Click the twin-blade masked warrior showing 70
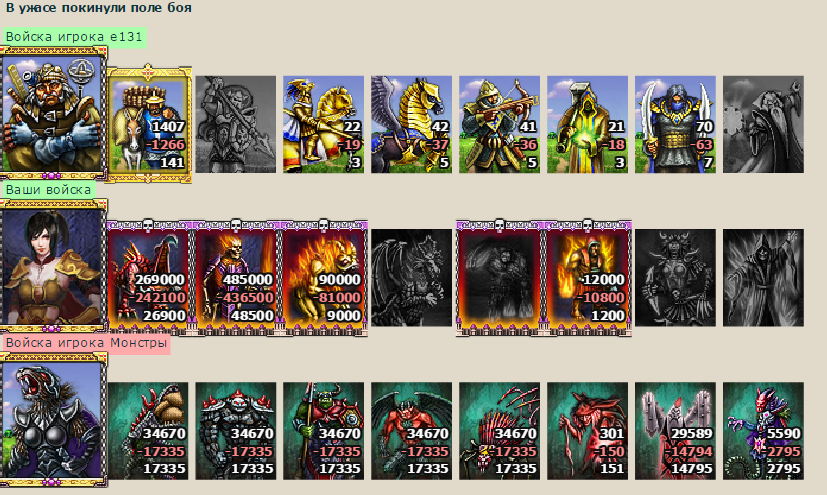The image size is (827, 495). [x=675, y=124]
